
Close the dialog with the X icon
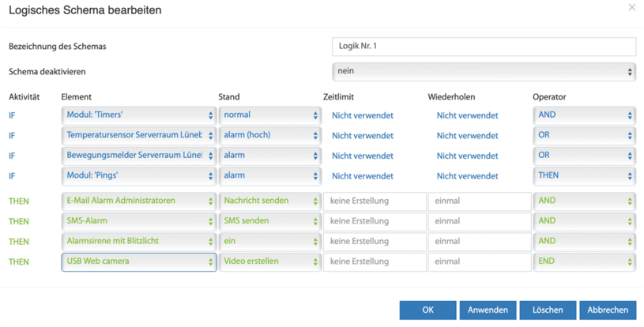pyautogui.click(x=631, y=7)
